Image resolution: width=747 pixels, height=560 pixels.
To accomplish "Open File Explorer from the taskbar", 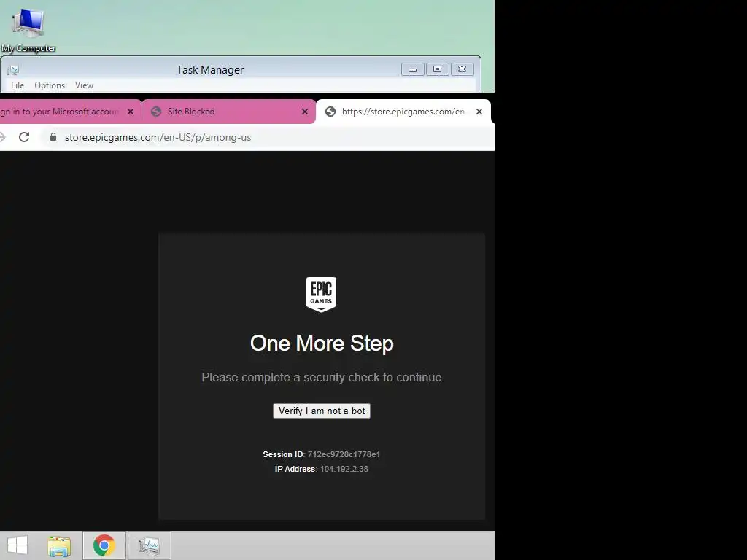I will click(x=59, y=545).
